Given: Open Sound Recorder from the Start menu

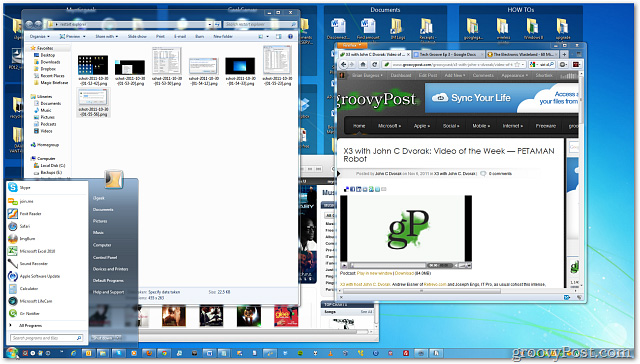Looking at the screenshot, I should 47,264.
